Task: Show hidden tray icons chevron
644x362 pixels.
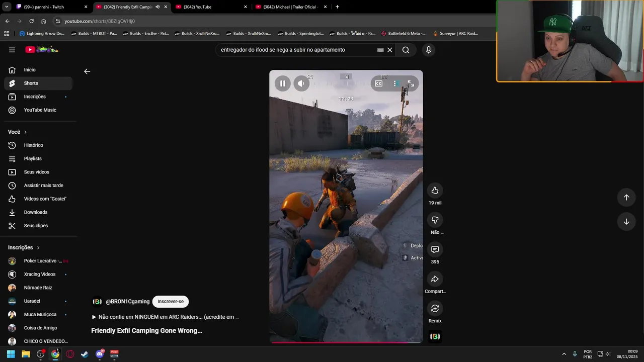Action: [x=563, y=354]
